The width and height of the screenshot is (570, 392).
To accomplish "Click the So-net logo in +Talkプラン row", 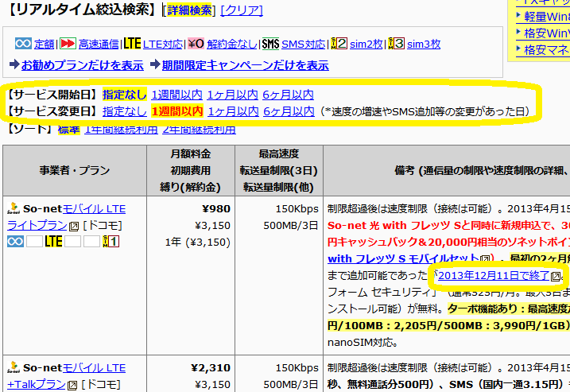I will (x=14, y=367).
